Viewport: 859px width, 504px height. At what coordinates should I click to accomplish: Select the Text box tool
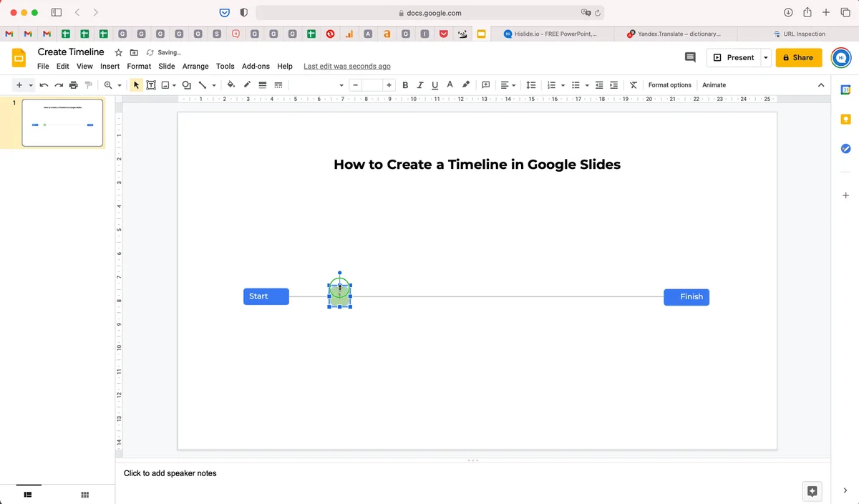[151, 85]
